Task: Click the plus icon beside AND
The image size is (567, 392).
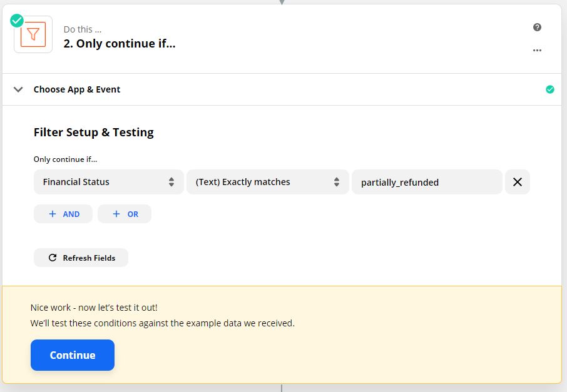Action: pyautogui.click(x=53, y=214)
